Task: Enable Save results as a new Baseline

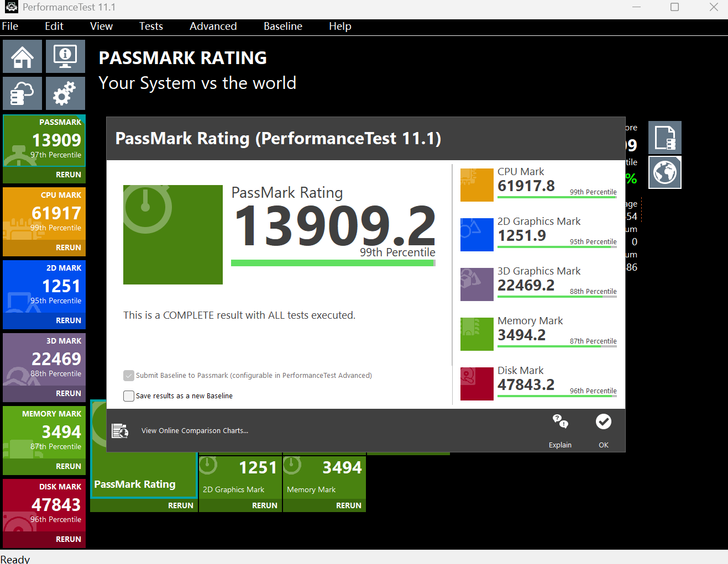Action: (129, 396)
